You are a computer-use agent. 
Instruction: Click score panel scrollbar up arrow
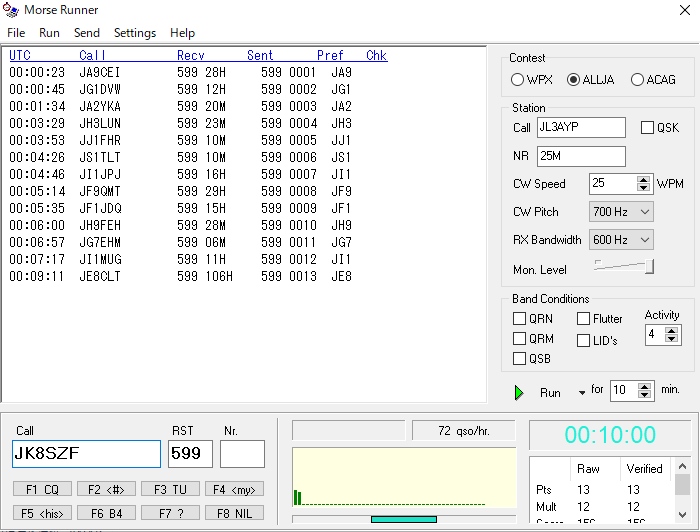(682, 466)
